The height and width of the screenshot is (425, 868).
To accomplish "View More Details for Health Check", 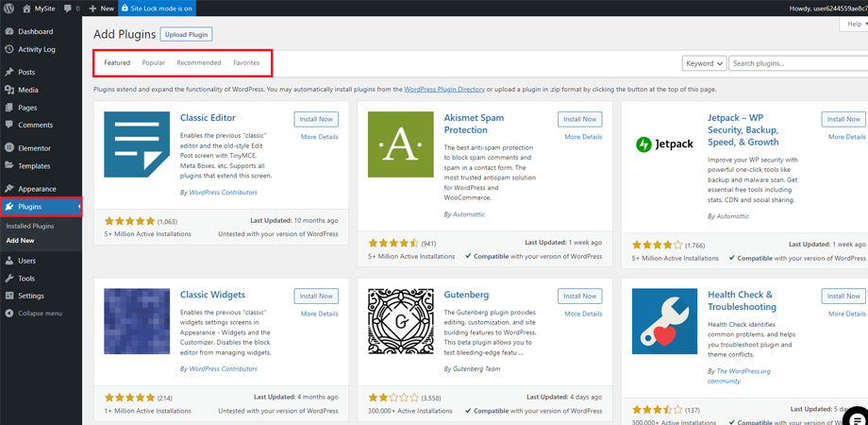I will (847, 314).
